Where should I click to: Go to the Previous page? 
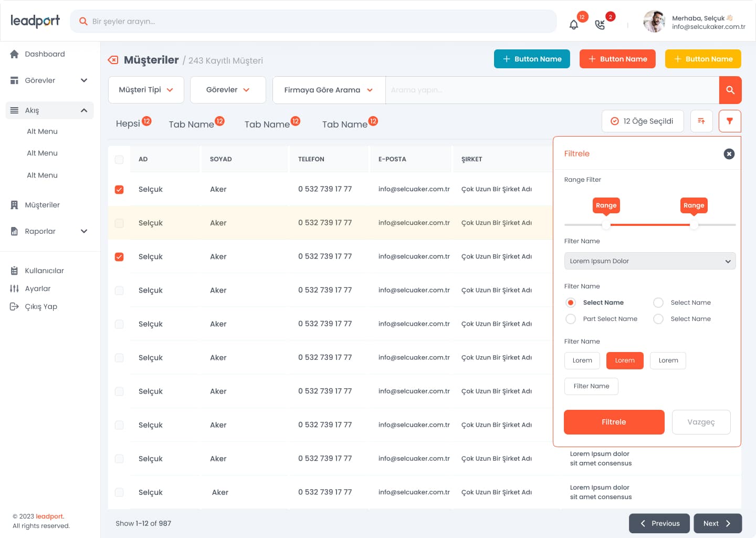coord(659,523)
